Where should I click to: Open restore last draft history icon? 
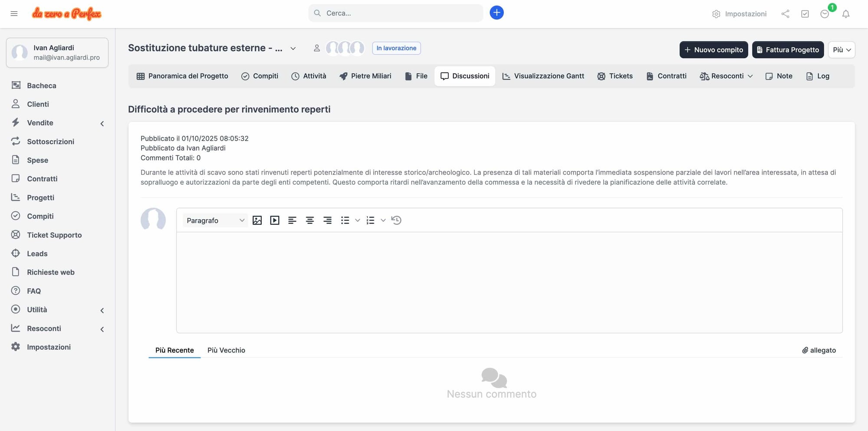tap(396, 220)
